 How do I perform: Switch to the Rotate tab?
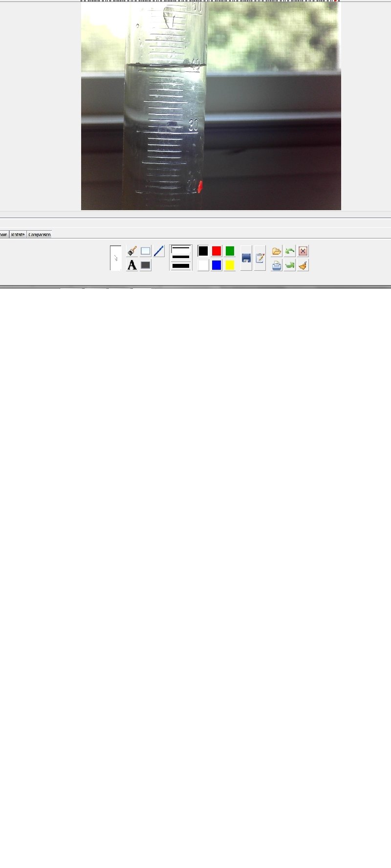(18, 235)
